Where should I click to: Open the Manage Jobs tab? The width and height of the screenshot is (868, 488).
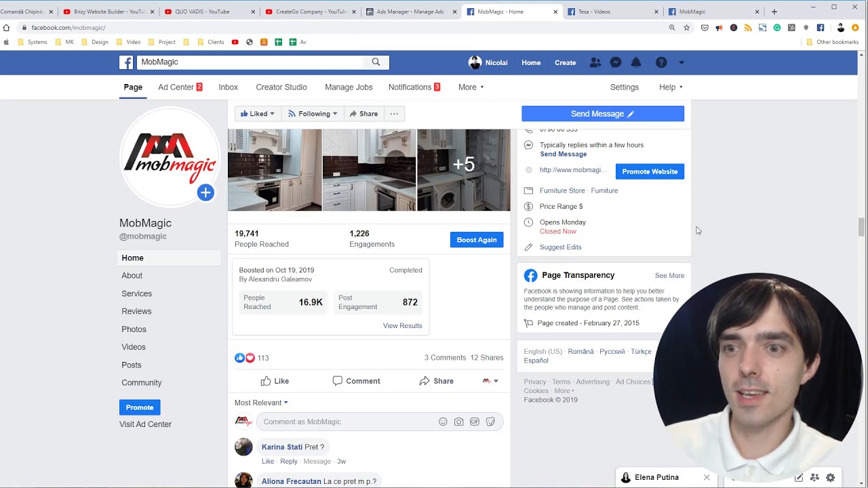[349, 87]
